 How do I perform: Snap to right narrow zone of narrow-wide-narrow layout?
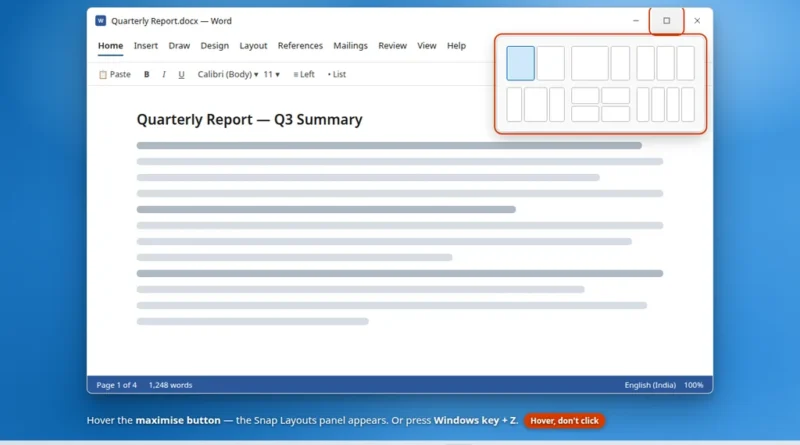click(x=557, y=105)
